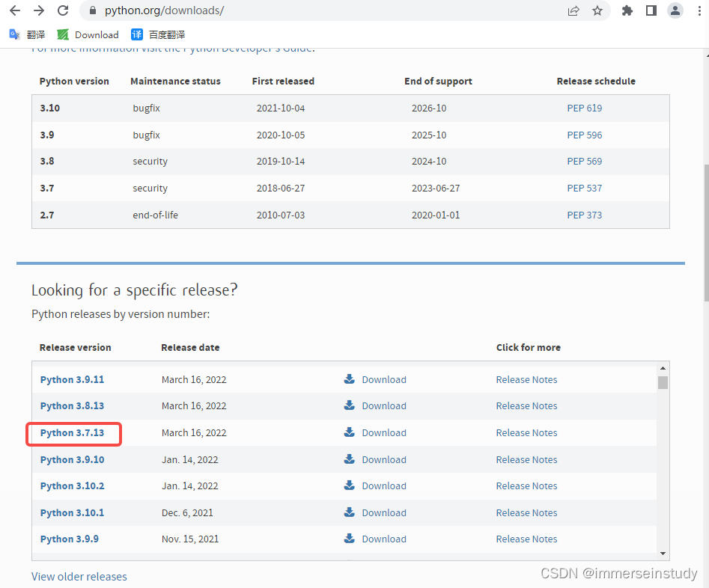The image size is (709, 588).
Task: Select the 2023-06-27 end of support cell
Action: click(436, 188)
